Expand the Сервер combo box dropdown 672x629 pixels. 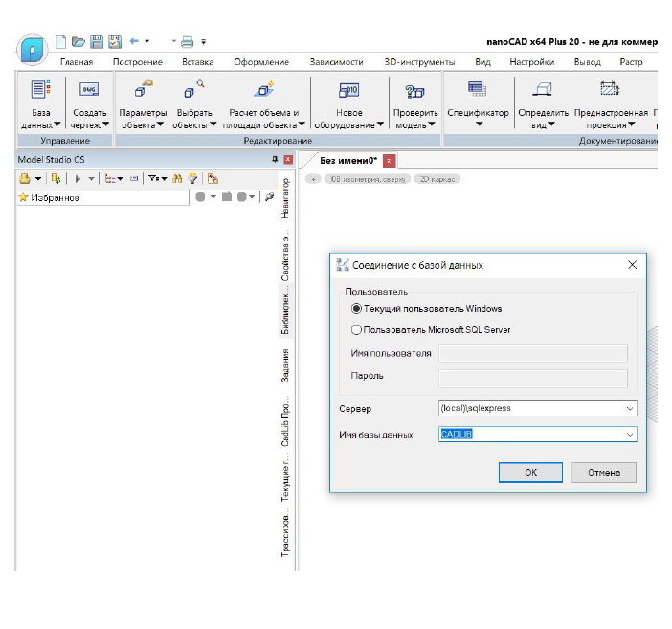630,408
